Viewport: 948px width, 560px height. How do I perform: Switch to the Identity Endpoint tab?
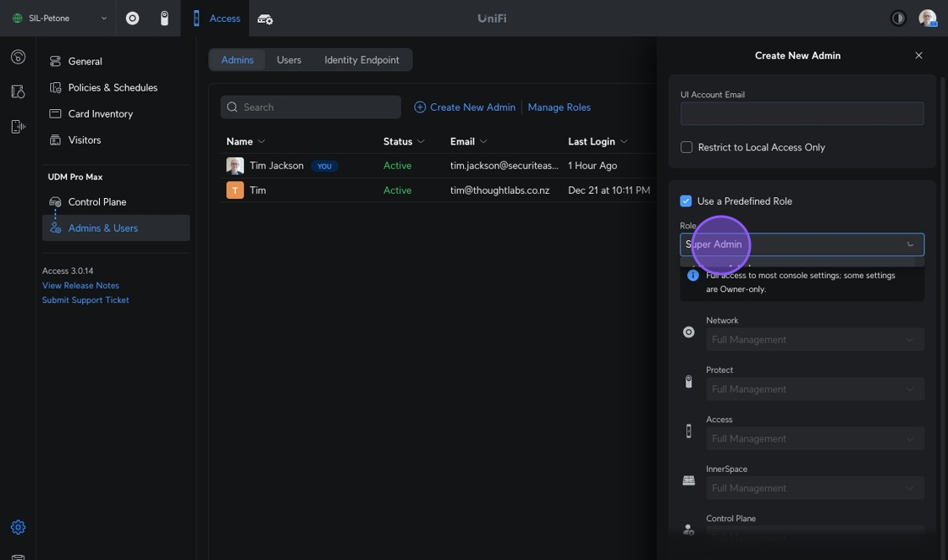tap(361, 60)
